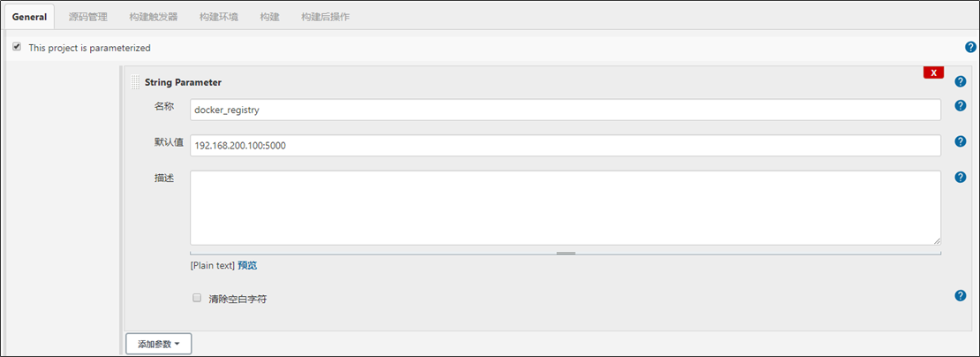The image size is (980, 357).
Task: Click the 预览 preview link
Action: [x=247, y=266]
